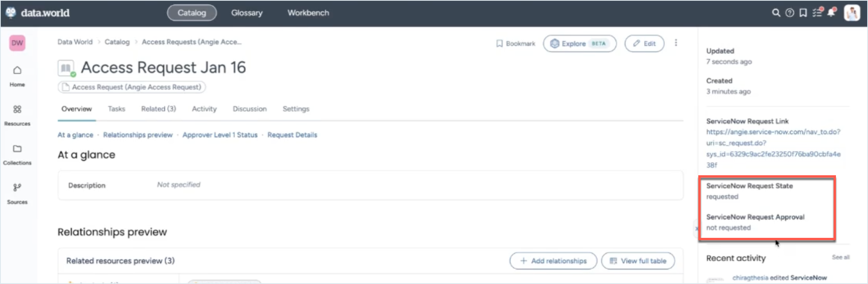
Task: Toggle Bookmark for this access request
Action: (515, 43)
